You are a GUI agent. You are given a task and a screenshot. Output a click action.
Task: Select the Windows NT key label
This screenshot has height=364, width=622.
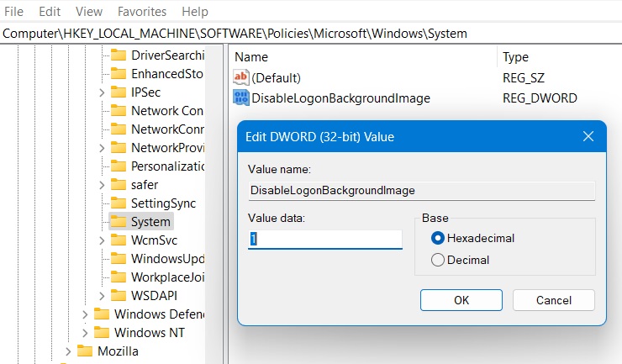[150, 333]
